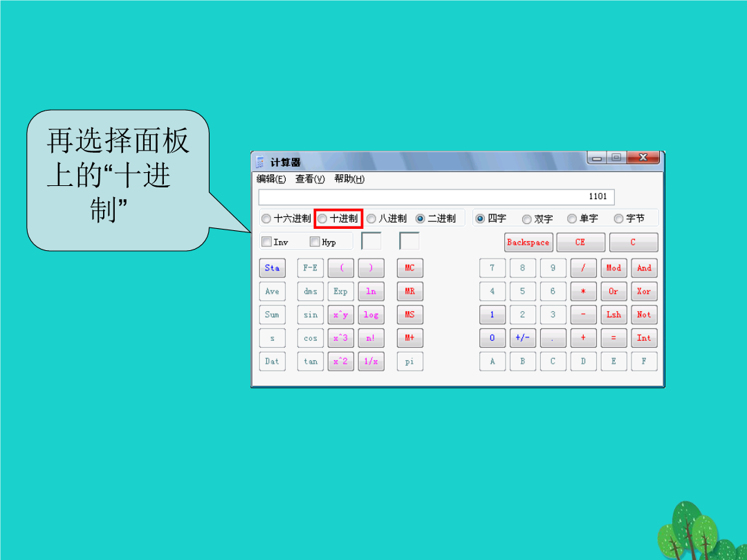Click the hex digit F key
Image resolution: width=747 pixels, height=560 pixels.
pos(644,362)
